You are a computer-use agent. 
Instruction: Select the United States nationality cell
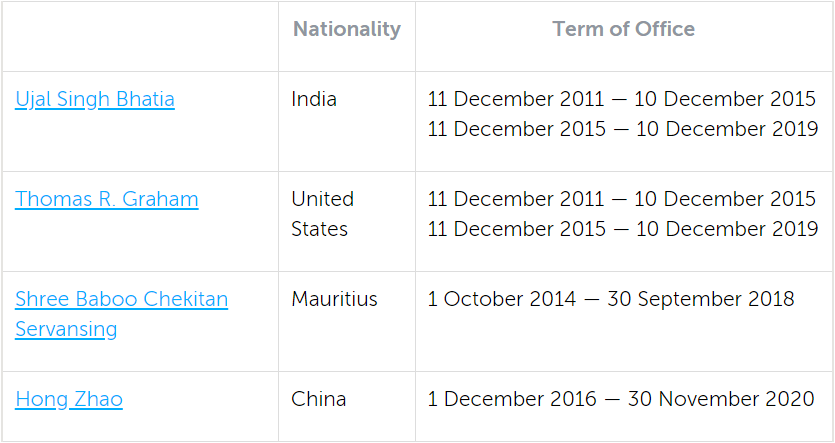322,214
